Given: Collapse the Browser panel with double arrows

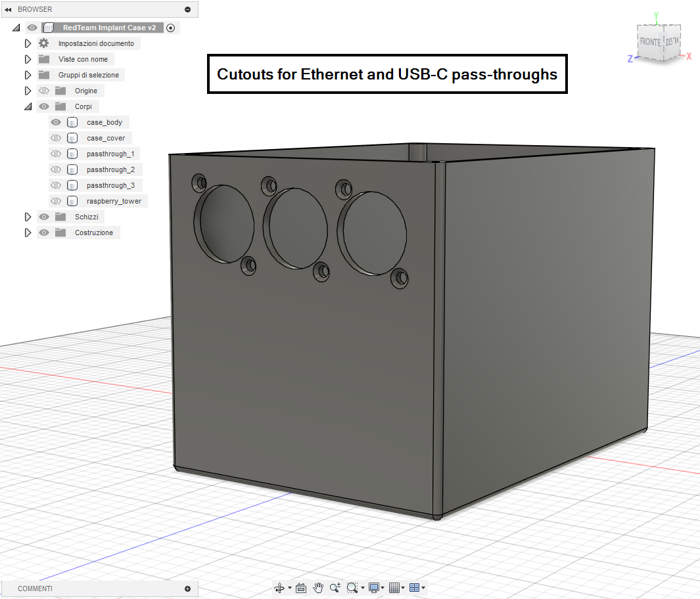Looking at the screenshot, I should tap(9, 10).
